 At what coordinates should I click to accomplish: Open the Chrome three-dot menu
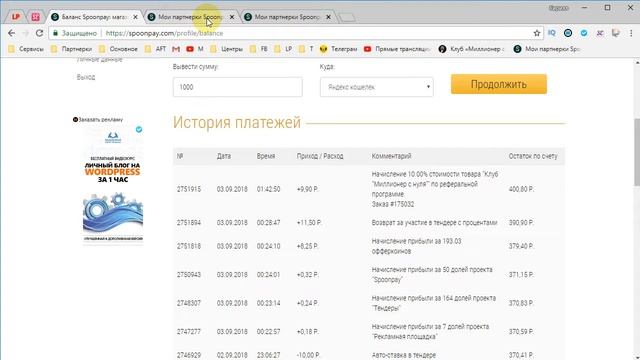click(x=631, y=33)
